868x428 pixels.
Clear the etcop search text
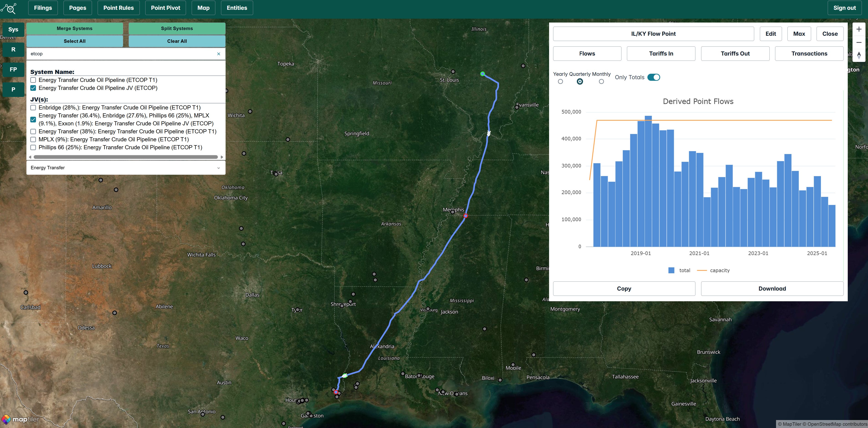(x=219, y=54)
